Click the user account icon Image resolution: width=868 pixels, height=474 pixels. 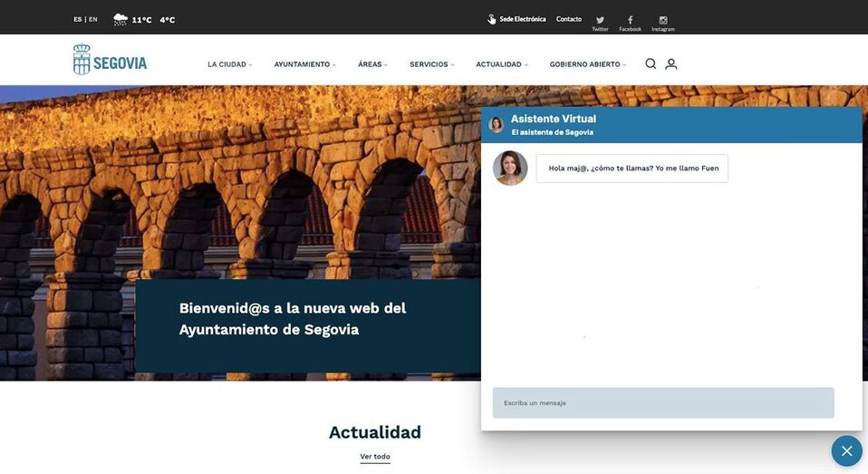pyautogui.click(x=671, y=64)
